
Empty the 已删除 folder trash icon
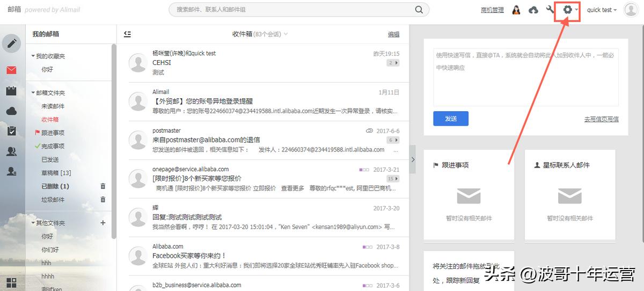(x=103, y=186)
